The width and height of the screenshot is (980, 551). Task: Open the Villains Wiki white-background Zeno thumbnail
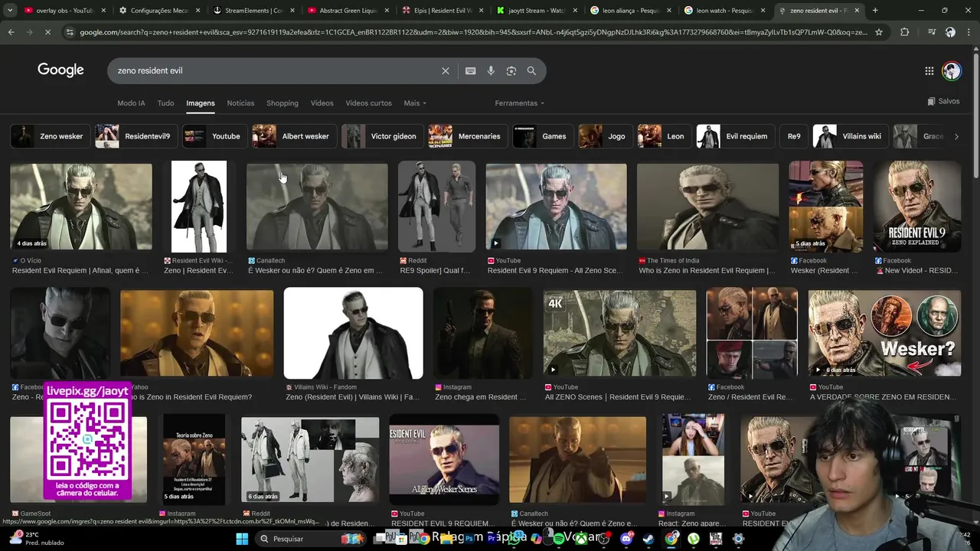click(353, 333)
